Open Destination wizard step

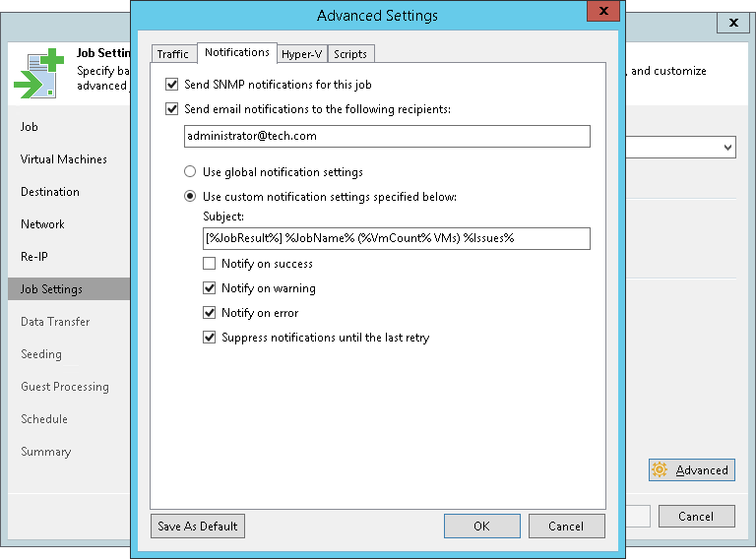(50, 192)
